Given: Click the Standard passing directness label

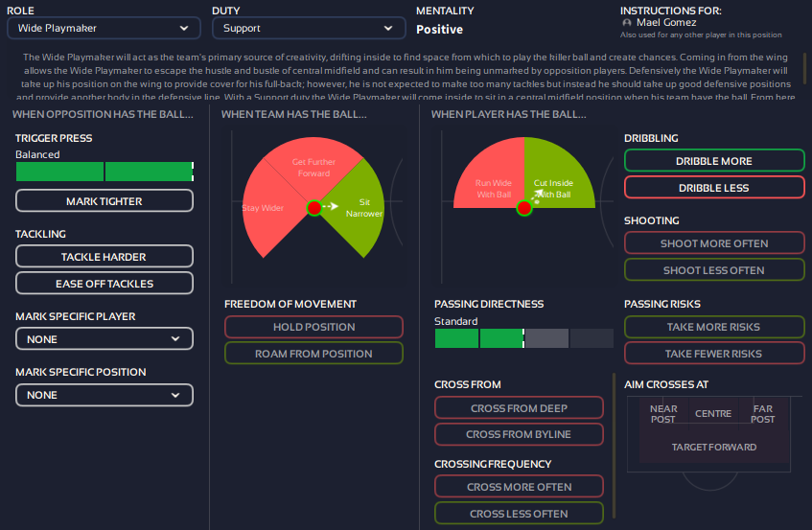Looking at the screenshot, I should click(x=455, y=321).
